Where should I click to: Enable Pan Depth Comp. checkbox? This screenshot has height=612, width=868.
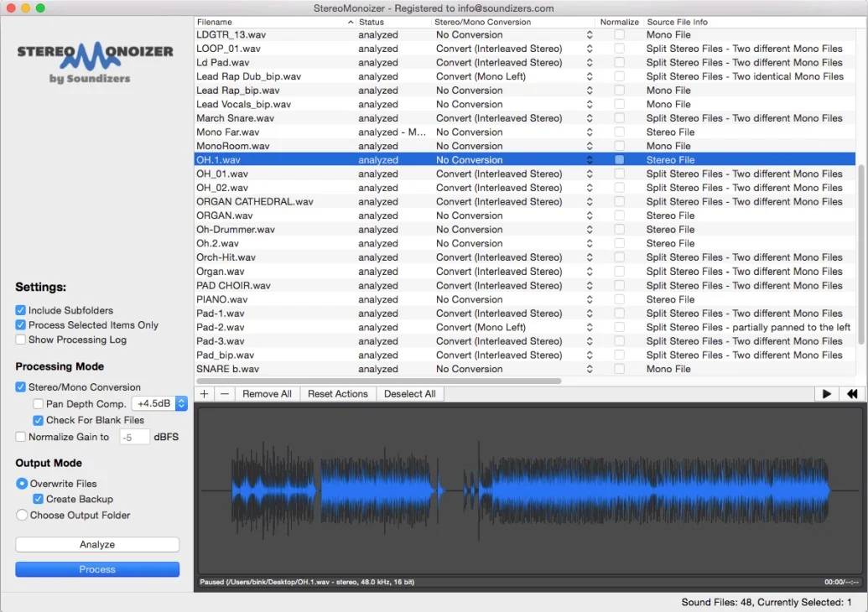click(x=38, y=404)
